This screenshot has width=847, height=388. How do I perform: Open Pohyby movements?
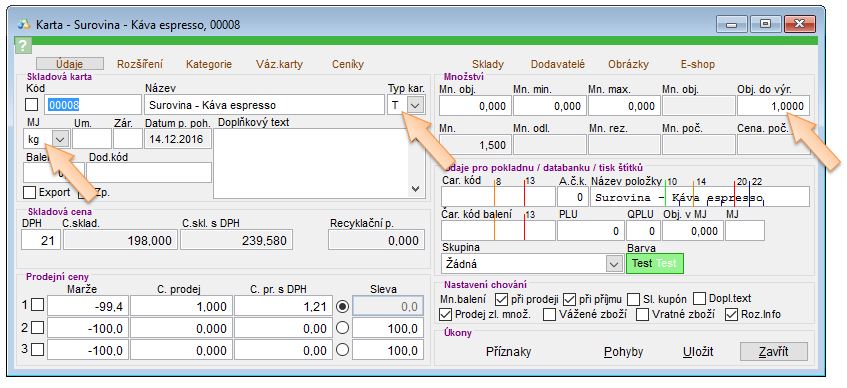[x=623, y=352]
